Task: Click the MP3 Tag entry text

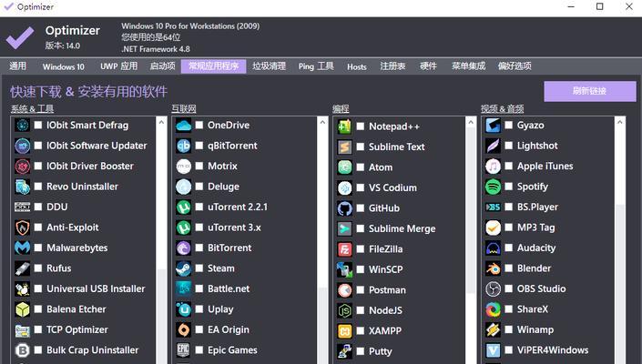Action: pyautogui.click(x=536, y=227)
